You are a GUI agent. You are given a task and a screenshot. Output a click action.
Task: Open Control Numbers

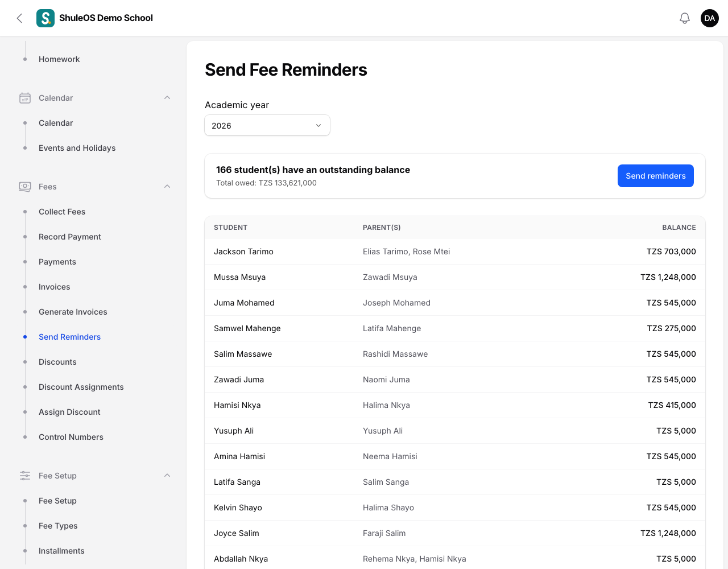coord(71,437)
